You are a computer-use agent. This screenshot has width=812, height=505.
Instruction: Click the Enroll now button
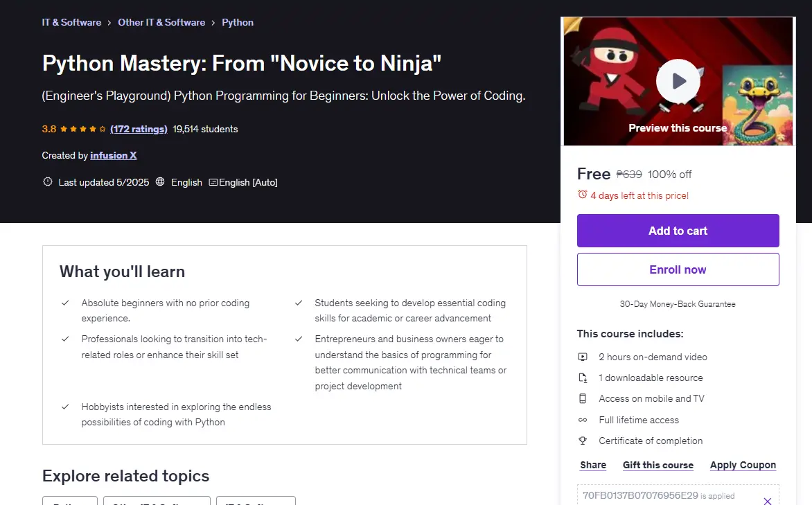678,269
